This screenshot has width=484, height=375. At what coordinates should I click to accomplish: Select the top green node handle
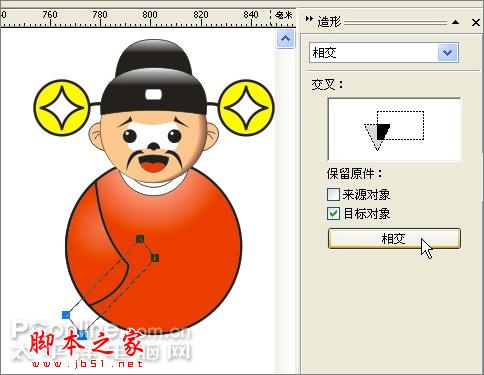(140, 239)
